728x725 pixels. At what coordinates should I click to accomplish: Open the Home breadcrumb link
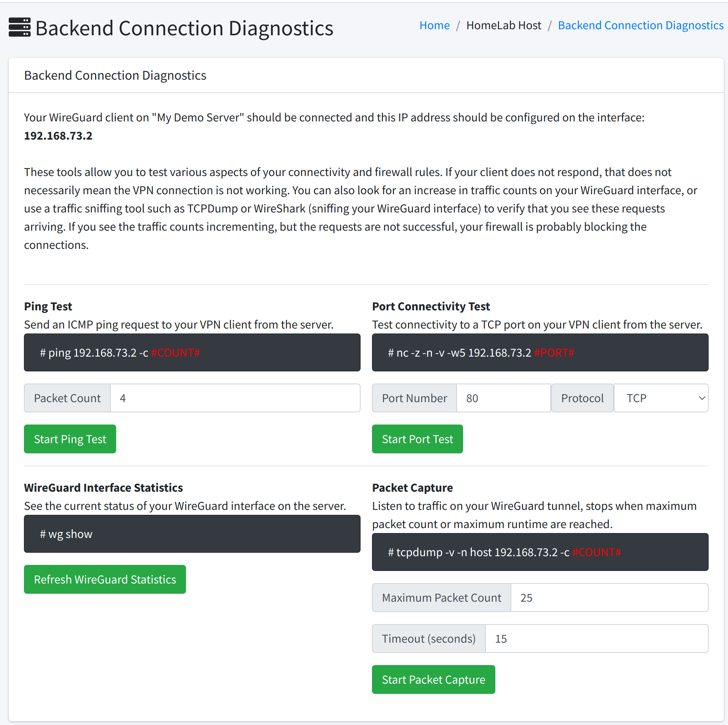[434, 25]
